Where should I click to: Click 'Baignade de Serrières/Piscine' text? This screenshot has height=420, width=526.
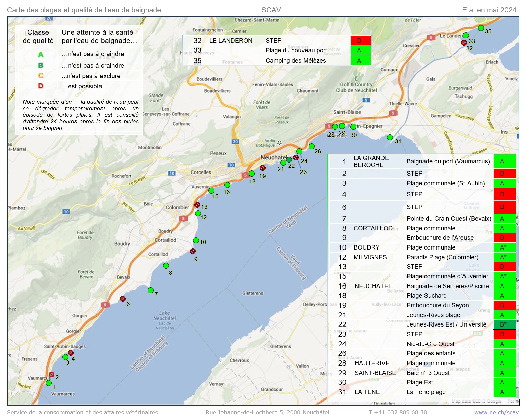click(x=448, y=286)
